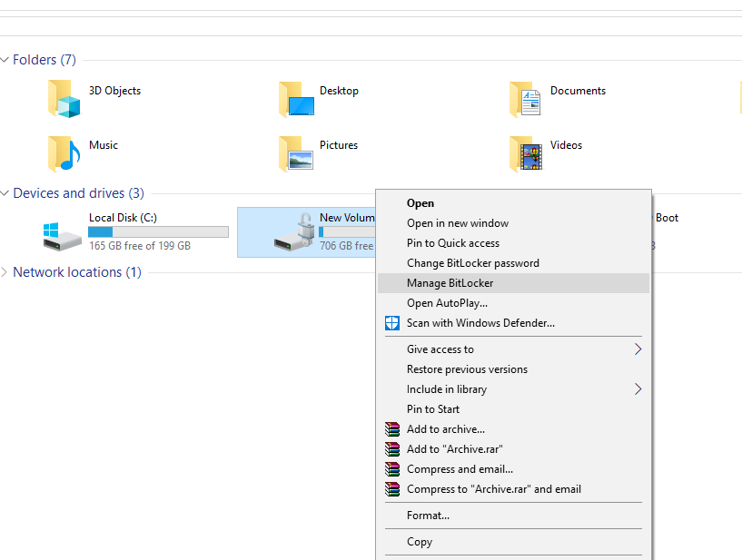The height and width of the screenshot is (560, 742).
Task: Click the New Volume usage bar
Action: (347, 231)
